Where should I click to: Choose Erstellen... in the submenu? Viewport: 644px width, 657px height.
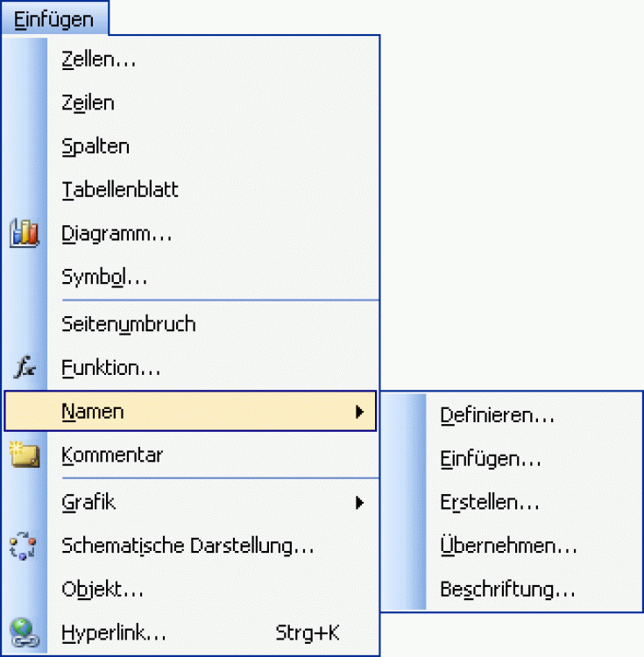pos(490,503)
